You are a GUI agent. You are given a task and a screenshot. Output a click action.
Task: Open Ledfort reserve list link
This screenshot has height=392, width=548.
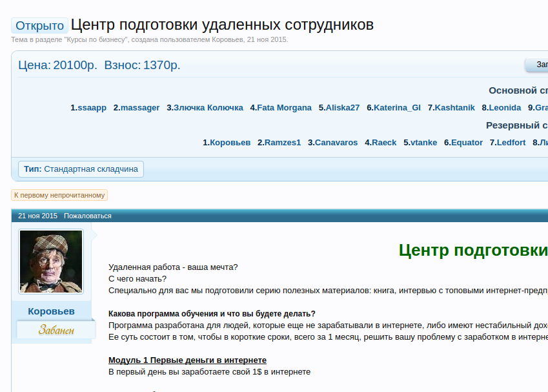click(x=511, y=143)
